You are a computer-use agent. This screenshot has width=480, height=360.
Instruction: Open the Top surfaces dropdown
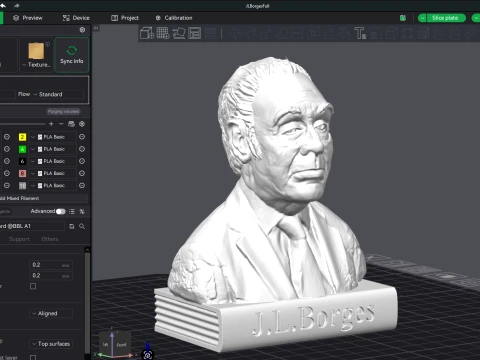(51, 344)
